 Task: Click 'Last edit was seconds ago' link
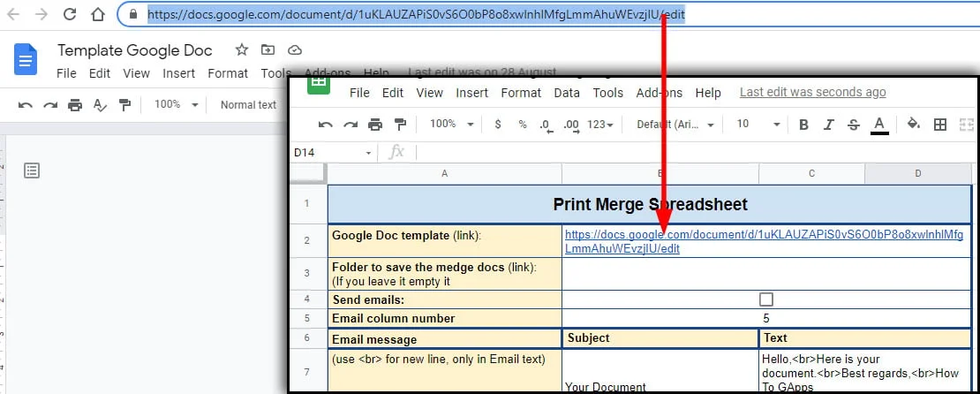pyautogui.click(x=812, y=93)
